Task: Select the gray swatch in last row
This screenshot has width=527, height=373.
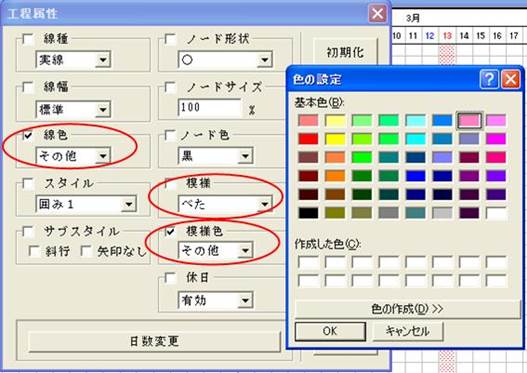Action: tap(389, 213)
